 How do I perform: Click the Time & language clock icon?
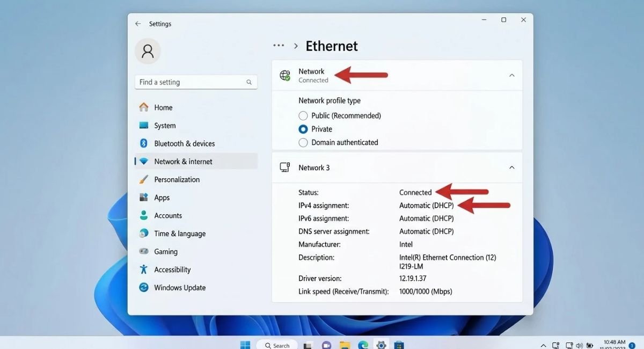point(144,234)
